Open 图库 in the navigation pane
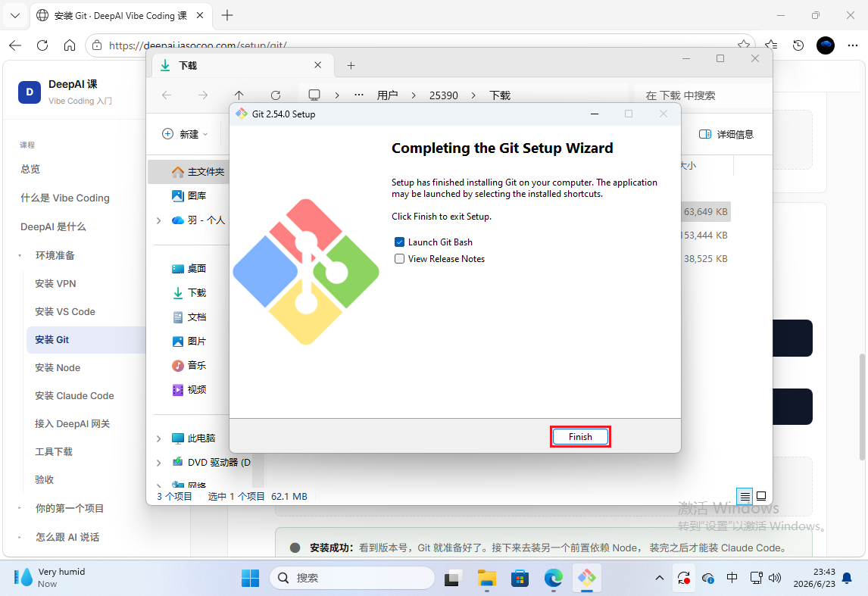This screenshot has width=868, height=596. point(189,195)
